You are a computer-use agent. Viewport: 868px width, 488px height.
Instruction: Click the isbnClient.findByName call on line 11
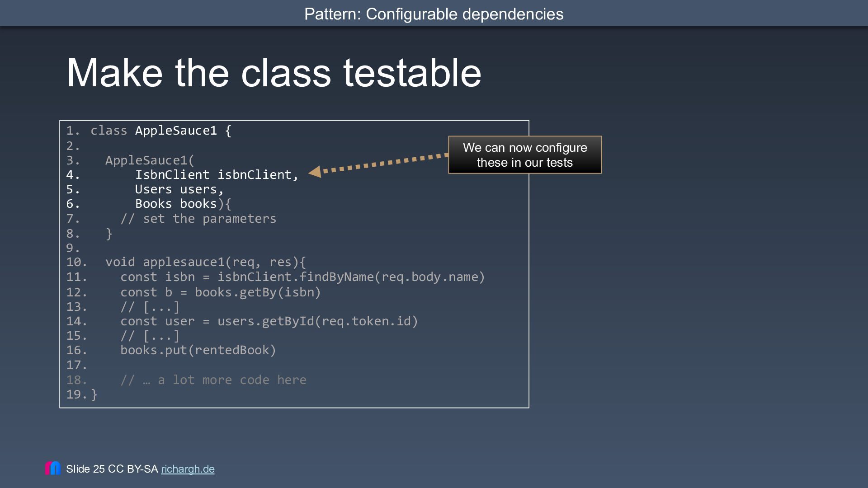(x=351, y=277)
